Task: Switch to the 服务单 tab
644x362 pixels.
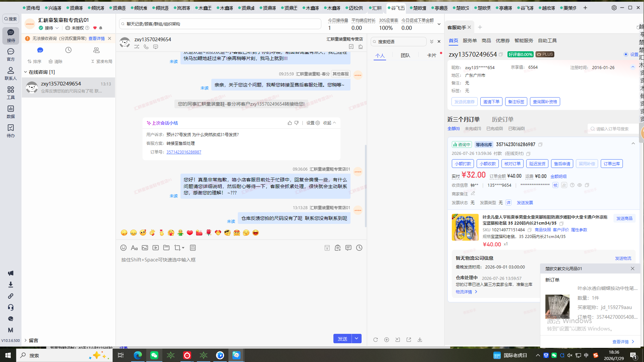Action: pos(470,41)
